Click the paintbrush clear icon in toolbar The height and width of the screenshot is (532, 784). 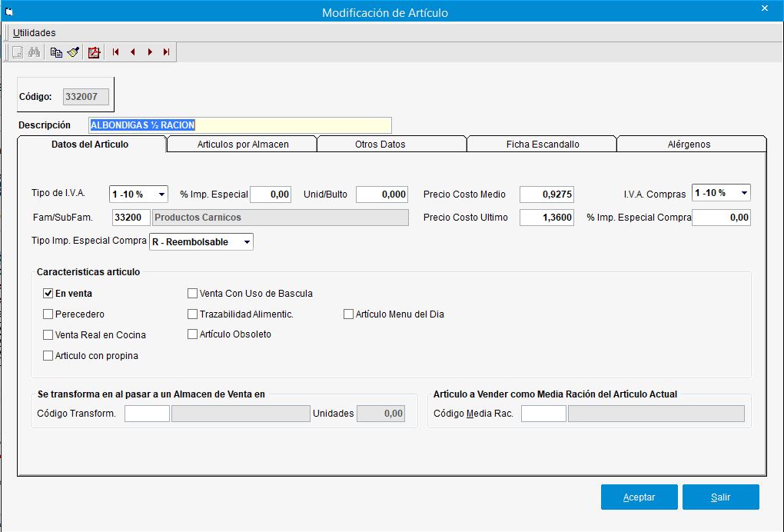pos(73,52)
